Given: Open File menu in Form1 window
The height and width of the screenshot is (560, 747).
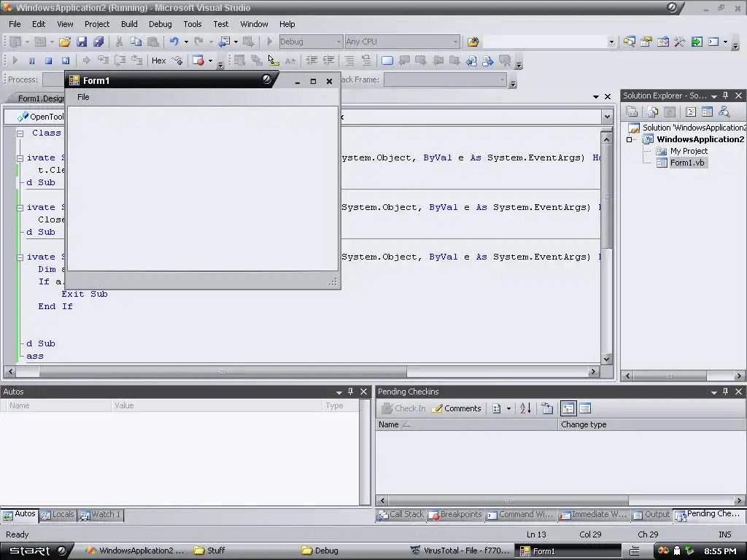Looking at the screenshot, I should [83, 97].
